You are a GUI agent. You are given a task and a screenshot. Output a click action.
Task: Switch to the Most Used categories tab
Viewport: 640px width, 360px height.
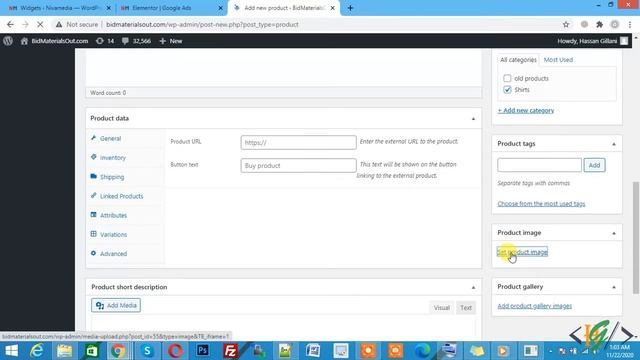tap(558, 60)
